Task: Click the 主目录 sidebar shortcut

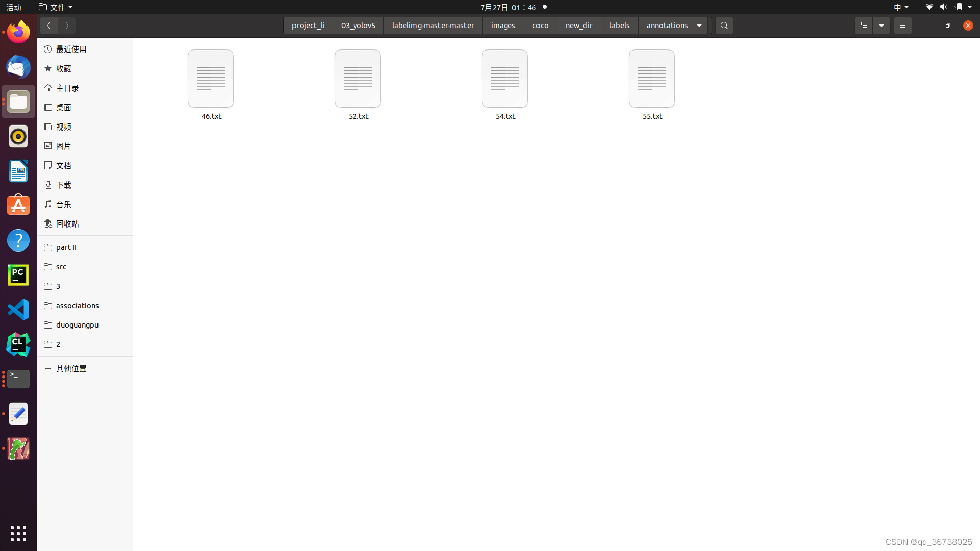Action: coord(67,88)
